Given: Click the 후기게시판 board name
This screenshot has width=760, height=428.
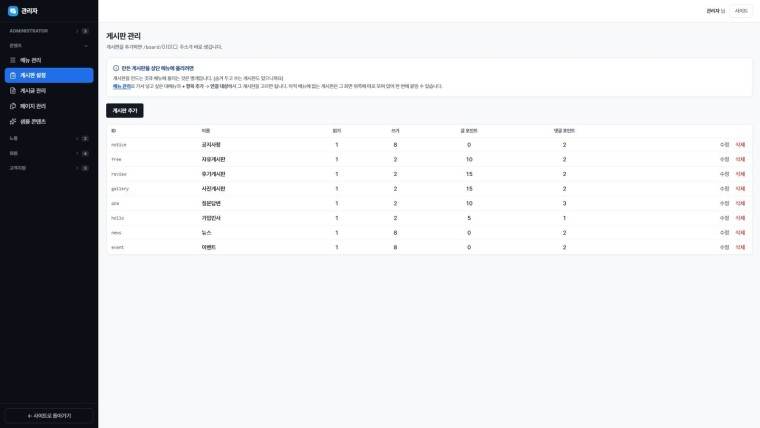Looking at the screenshot, I should point(213,174).
